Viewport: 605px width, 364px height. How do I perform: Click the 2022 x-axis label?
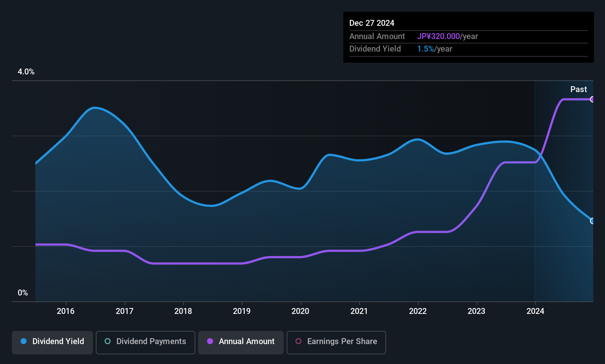[418, 311]
